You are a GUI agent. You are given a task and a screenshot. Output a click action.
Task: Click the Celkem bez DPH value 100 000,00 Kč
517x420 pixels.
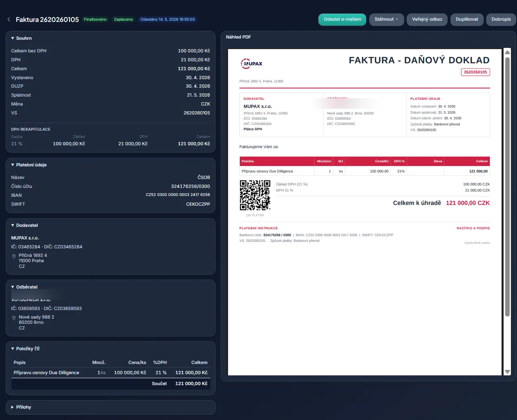pos(194,51)
